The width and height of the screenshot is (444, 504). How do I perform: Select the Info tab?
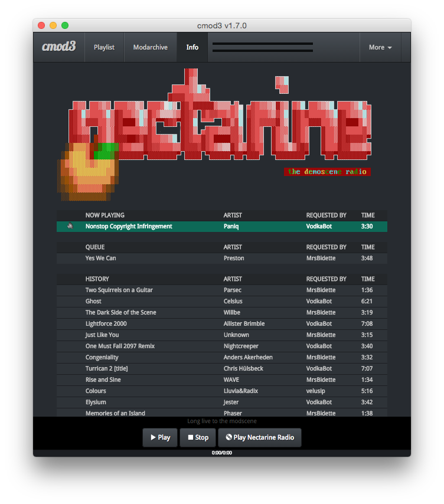[192, 47]
